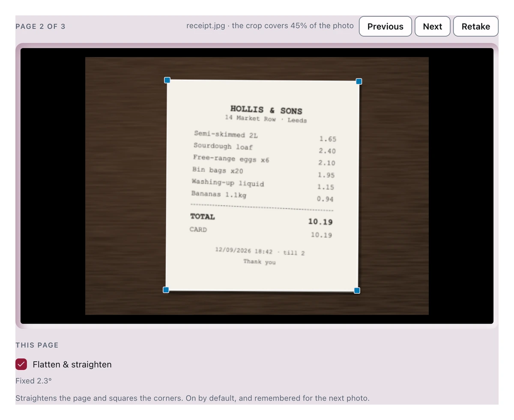This screenshot has width=514, height=420.
Task: Click the 'Fixed 2.3°' value
Action: [x=33, y=381]
